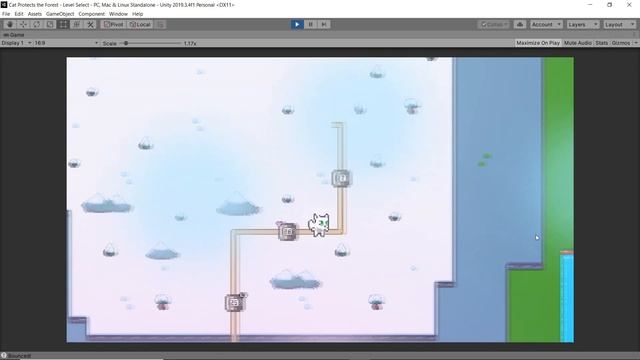640x360 pixels.
Task: Open the Help menu
Action: (x=138, y=14)
